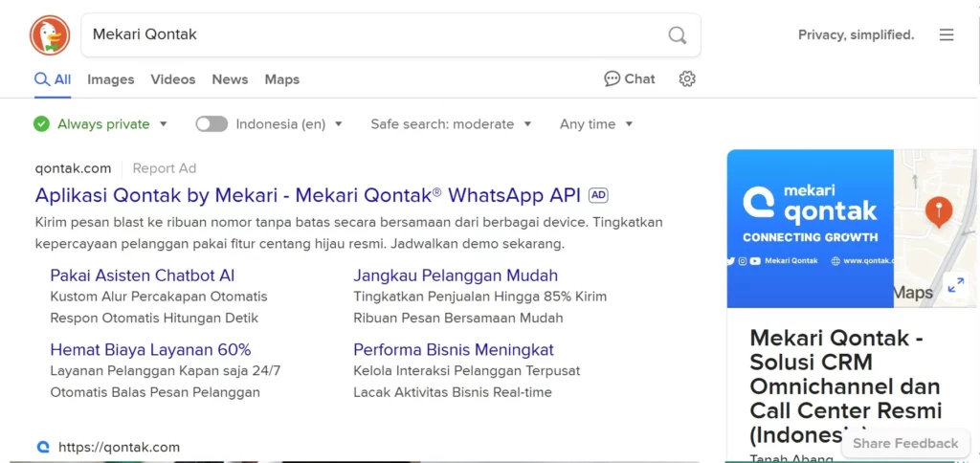This screenshot has width=980, height=463.
Task: Open Aplikasi Qontak by Mekari ad title
Action: coord(308,195)
